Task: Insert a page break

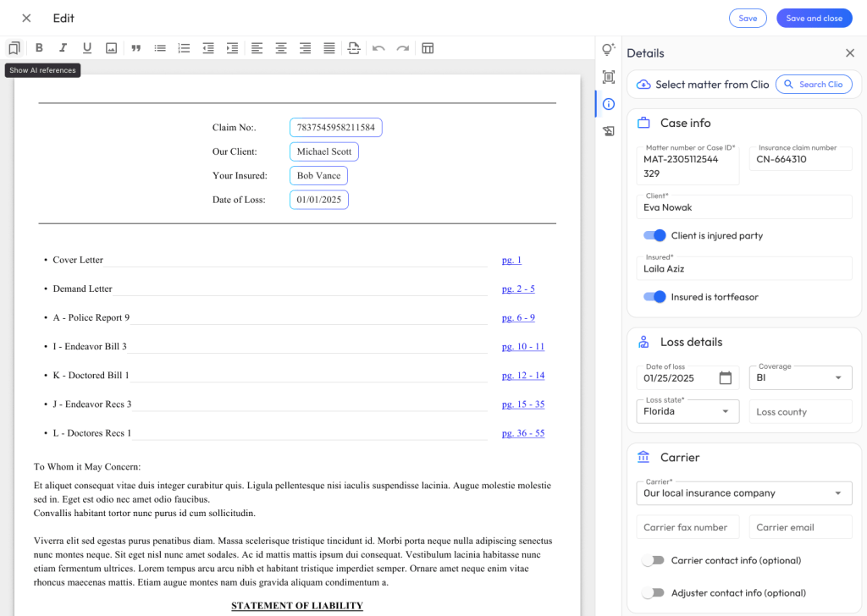Action: [x=354, y=48]
